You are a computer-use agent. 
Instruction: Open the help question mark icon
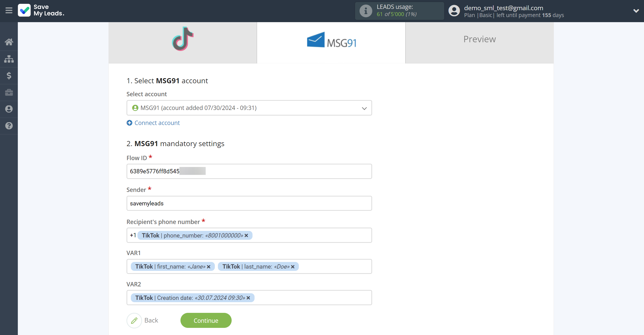9,126
